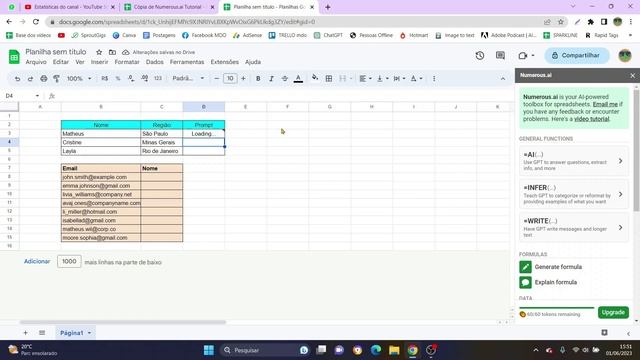The height and width of the screenshot is (360, 640).
Task: Open vertical align dropdown
Action: [x=382, y=78]
